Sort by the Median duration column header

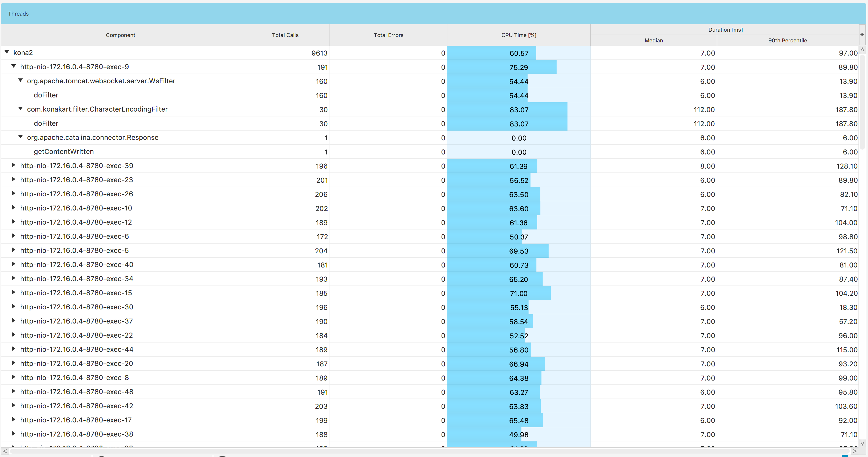[x=654, y=40]
